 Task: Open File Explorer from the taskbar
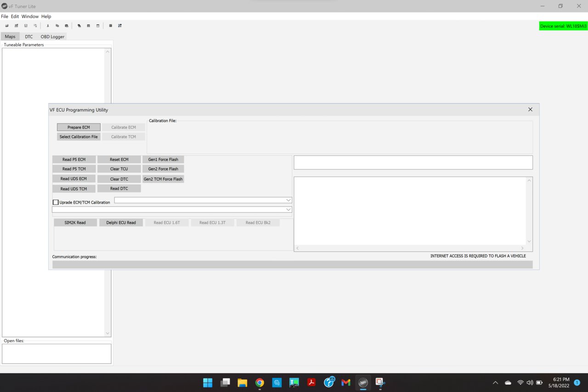click(x=243, y=382)
